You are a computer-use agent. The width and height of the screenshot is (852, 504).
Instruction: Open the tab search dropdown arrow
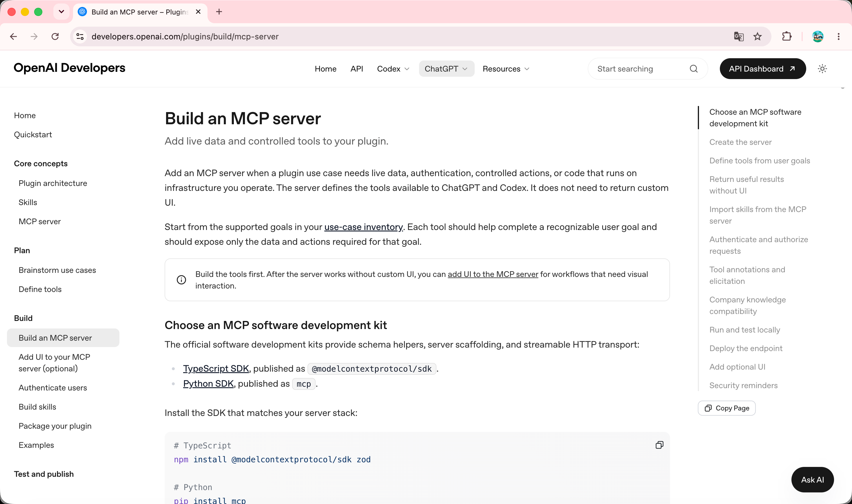[x=61, y=12]
